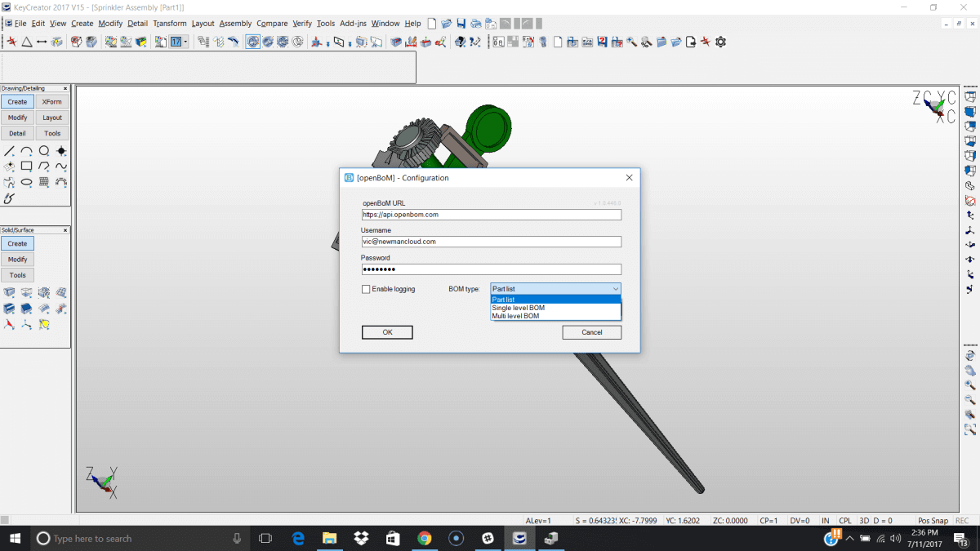Click the horizontal dimension arrow icon

[x=42, y=42]
